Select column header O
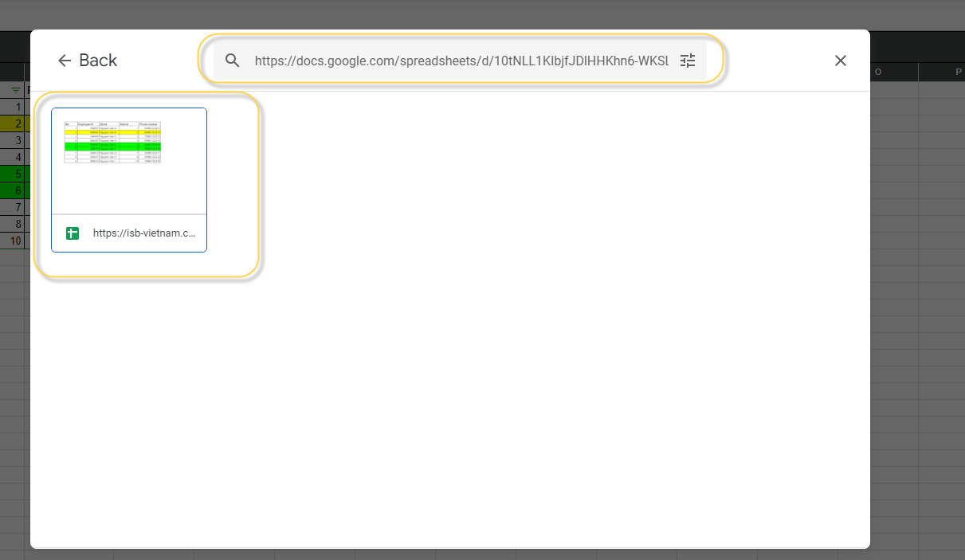Image resolution: width=965 pixels, height=560 pixels. (877, 72)
